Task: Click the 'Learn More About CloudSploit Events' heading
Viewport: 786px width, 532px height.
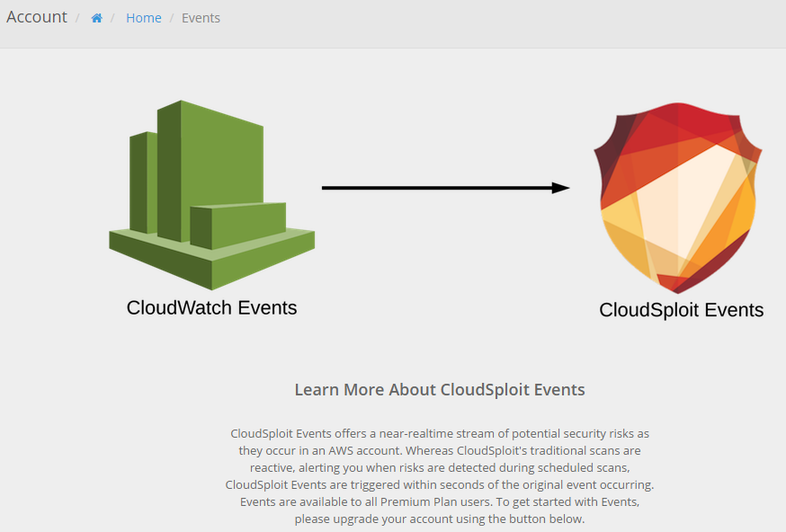Action: (x=440, y=390)
